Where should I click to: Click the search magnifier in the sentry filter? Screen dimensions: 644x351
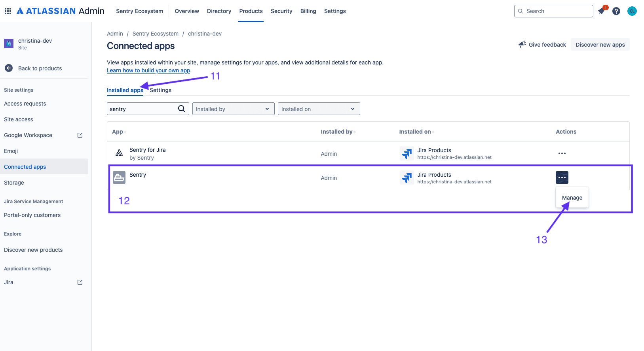coord(182,109)
